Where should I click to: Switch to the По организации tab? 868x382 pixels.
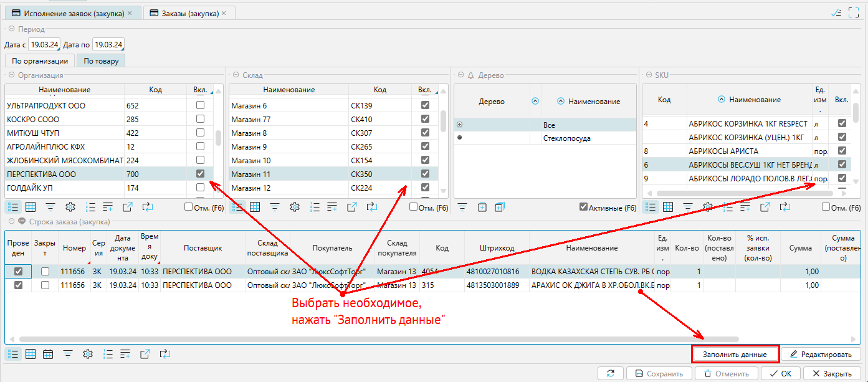(x=40, y=60)
